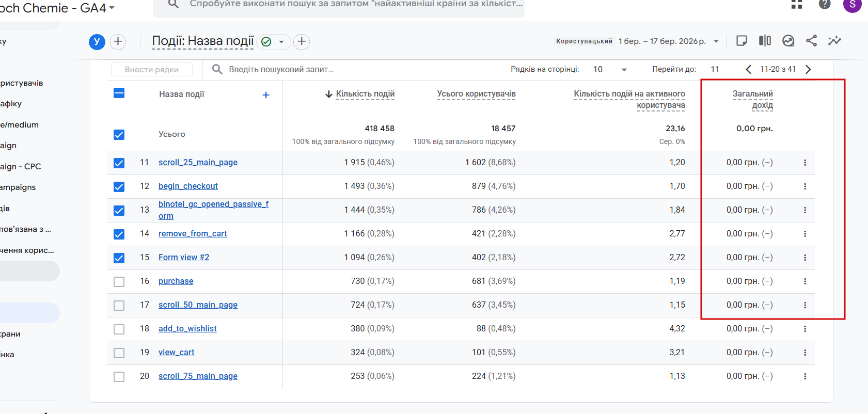Click the plus icon beside Назва події column

266,95
